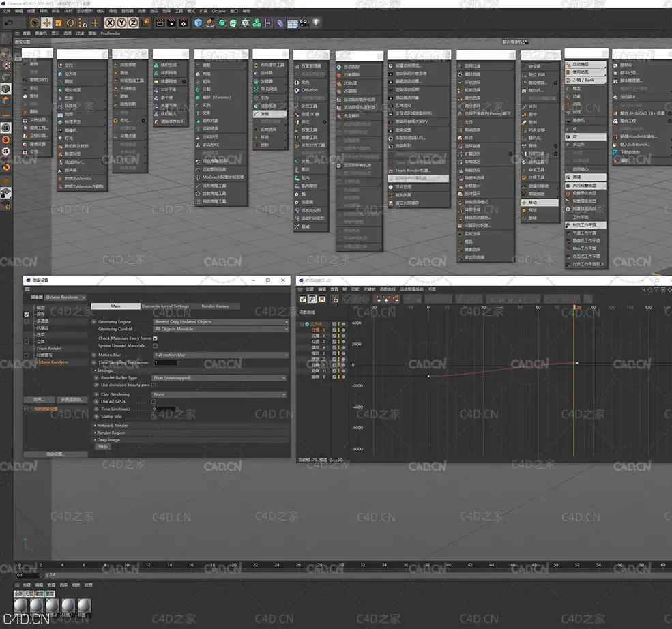Open the spline pen tool icon
Image resolution: width=672 pixels, height=629 pixels.
pyautogui.click(x=210, y=23)
